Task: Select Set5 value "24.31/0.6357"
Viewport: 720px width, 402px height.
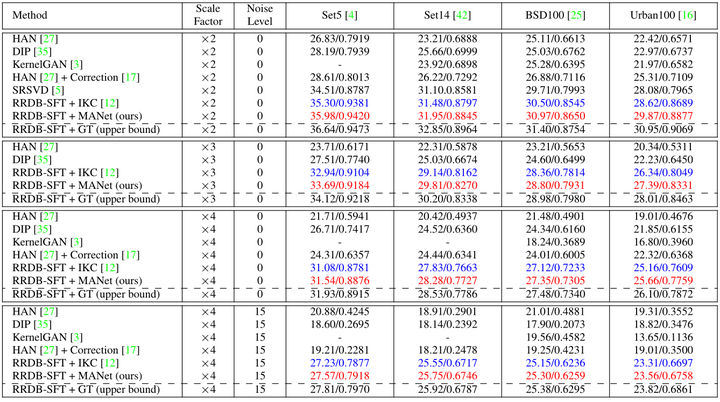Action: (x=340, y=255)
